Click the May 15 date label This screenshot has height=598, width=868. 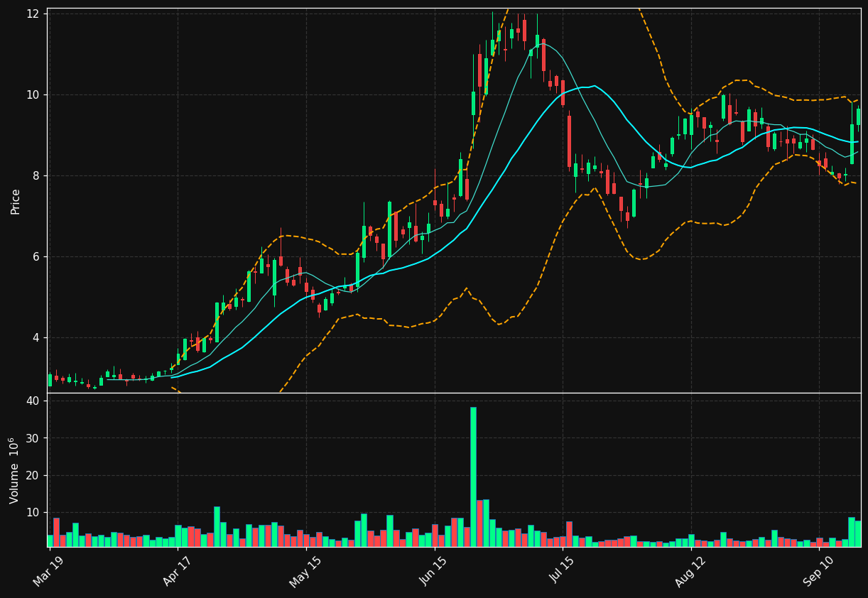(x=305, y=571)
